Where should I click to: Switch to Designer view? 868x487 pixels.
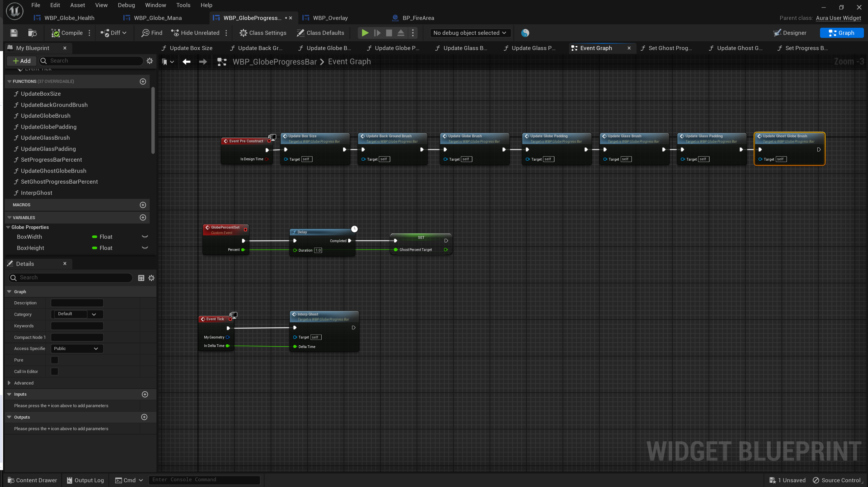(x=790, y=33)
